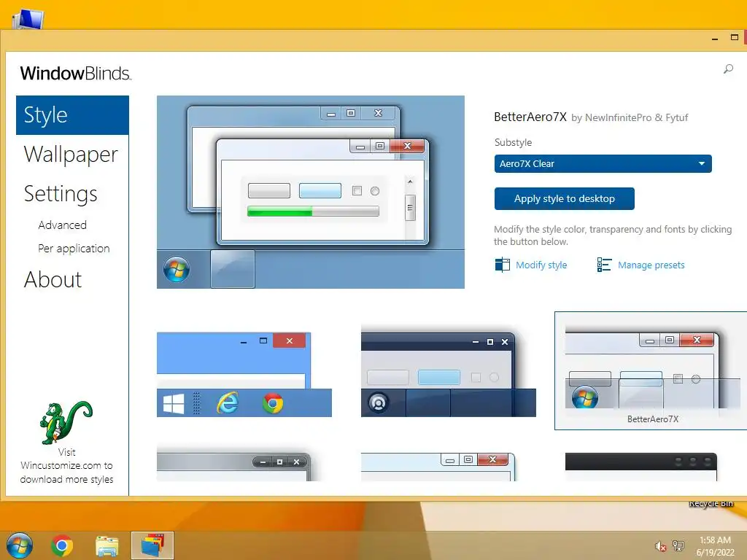Viewport: 747px width, 560px height.
Task: Click the Manage presets link
Action: pos(651,265)
